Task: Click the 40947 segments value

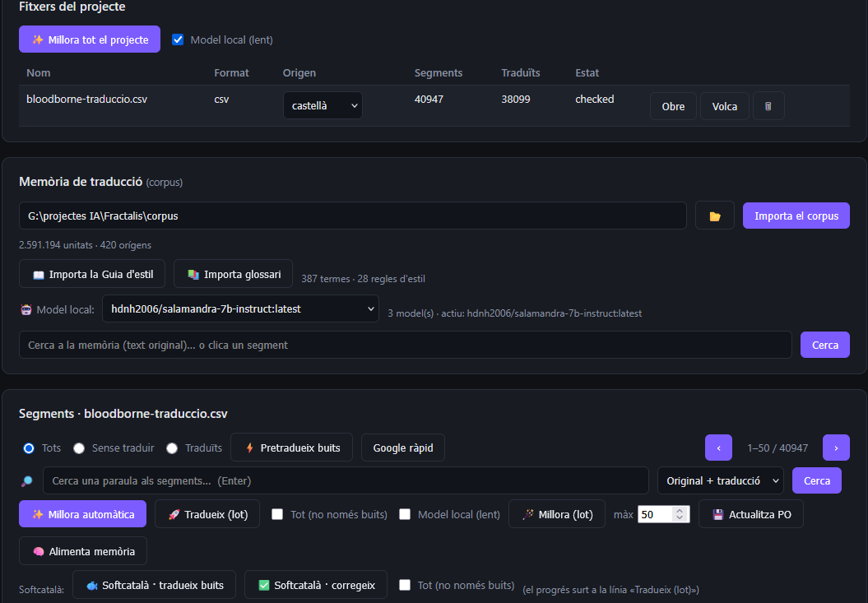Action: point(429,99)
